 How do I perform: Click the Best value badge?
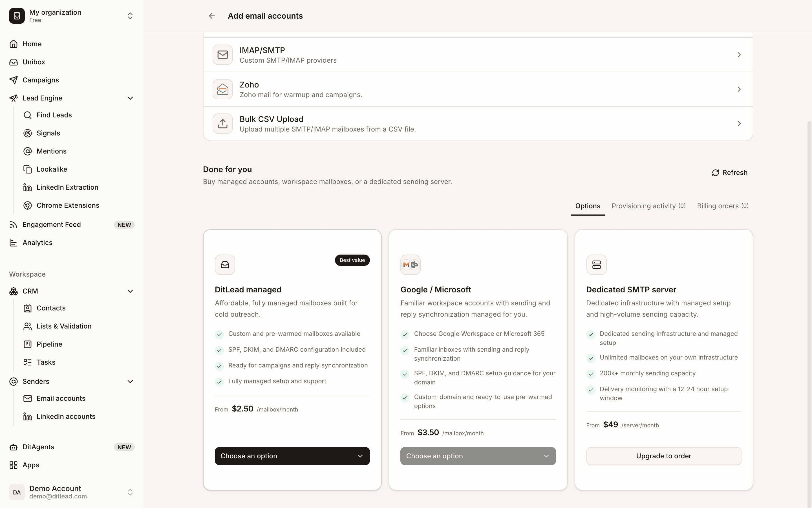click(x=352, y=260)
